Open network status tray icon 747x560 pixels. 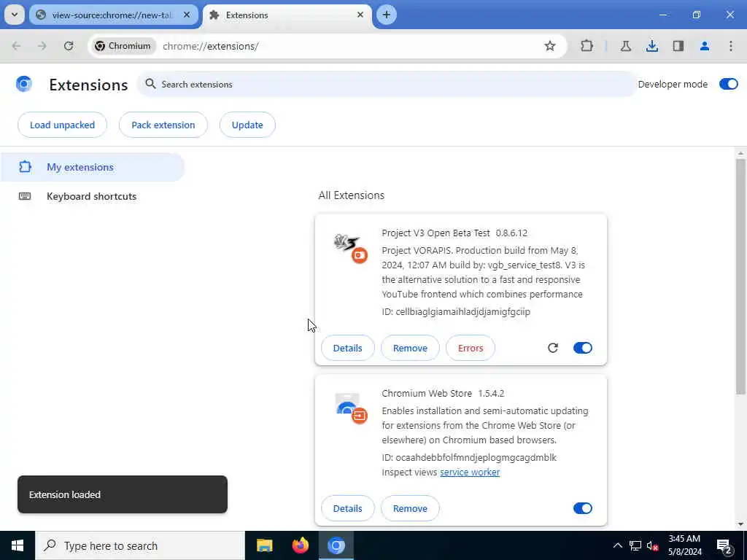pyautogui.click(x=635, y=545)
